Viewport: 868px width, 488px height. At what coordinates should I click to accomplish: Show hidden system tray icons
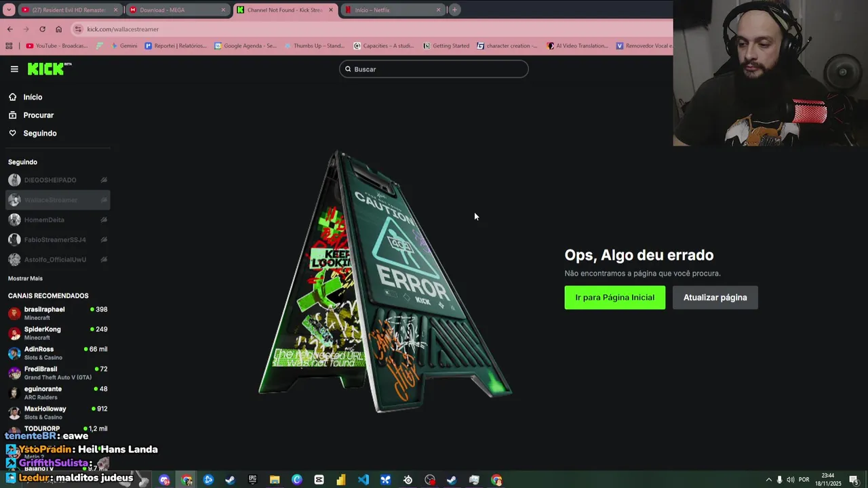[x=768, y=480]
